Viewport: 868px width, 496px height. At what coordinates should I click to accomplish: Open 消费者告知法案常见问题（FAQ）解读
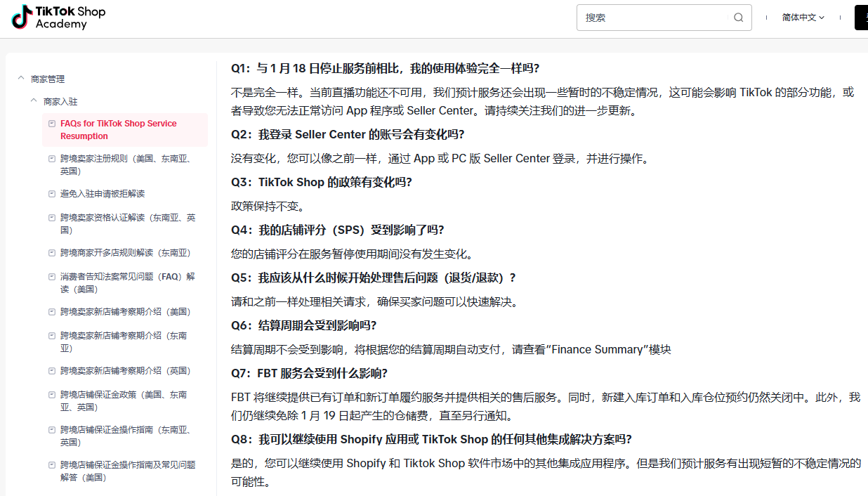pyautogui.click(x=127, y=282)
